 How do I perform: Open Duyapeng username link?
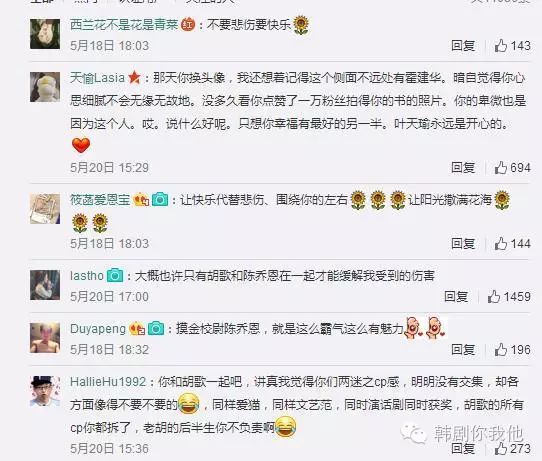pos(98,329)
